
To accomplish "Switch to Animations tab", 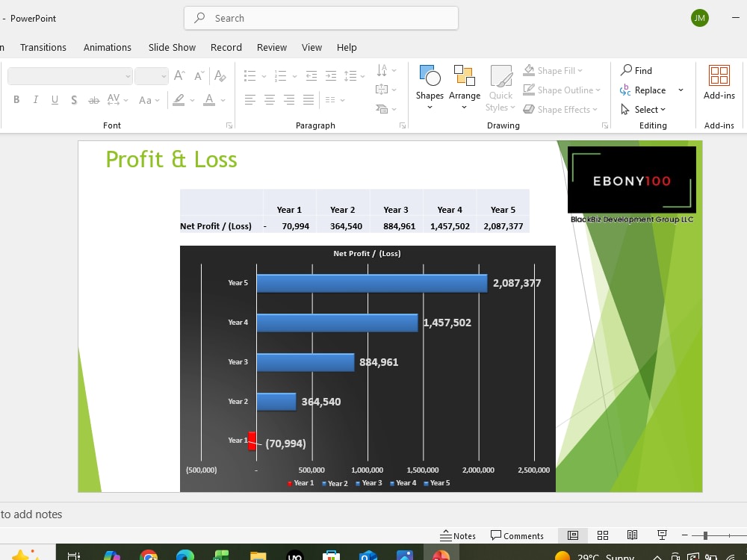I will [x=107, y=47].
